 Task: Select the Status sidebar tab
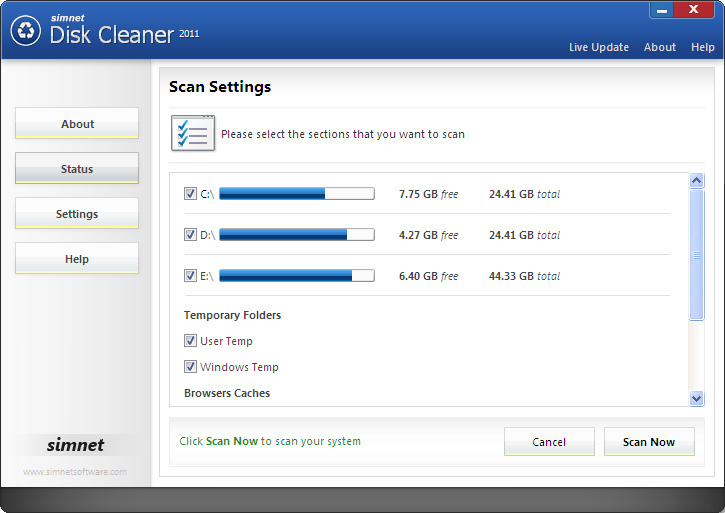[x=77, y=169]
